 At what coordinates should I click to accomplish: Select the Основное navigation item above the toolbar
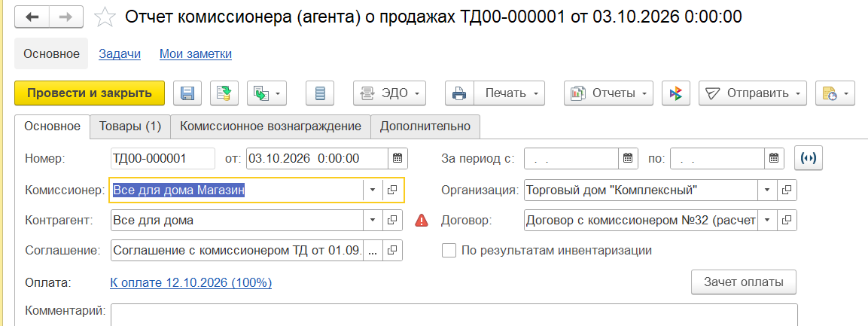coord(51,53)
